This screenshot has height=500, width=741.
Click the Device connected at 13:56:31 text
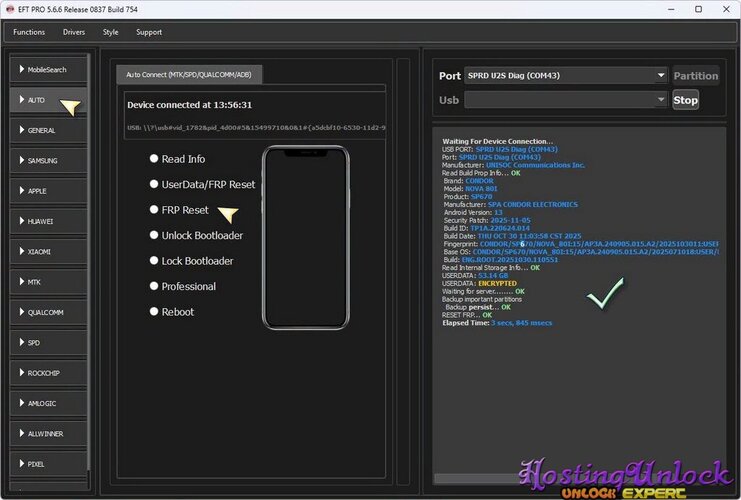pyautogui.click(x=190, y=105)
